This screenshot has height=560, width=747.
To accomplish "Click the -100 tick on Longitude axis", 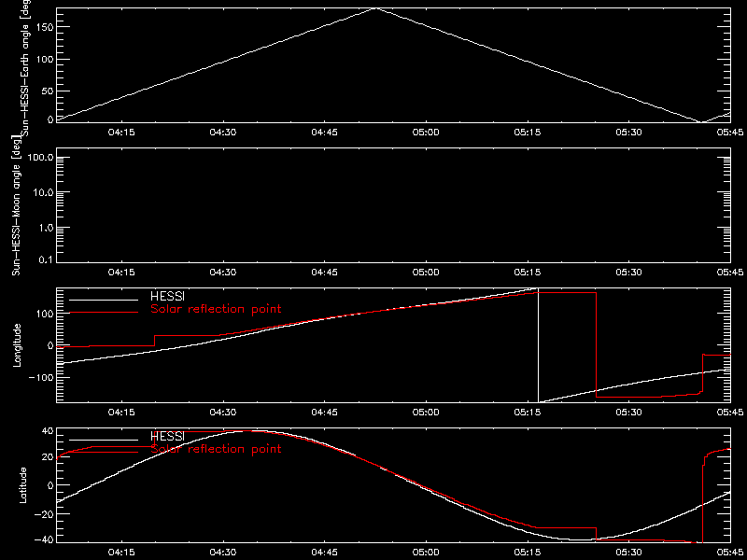I will click(42, 377).
